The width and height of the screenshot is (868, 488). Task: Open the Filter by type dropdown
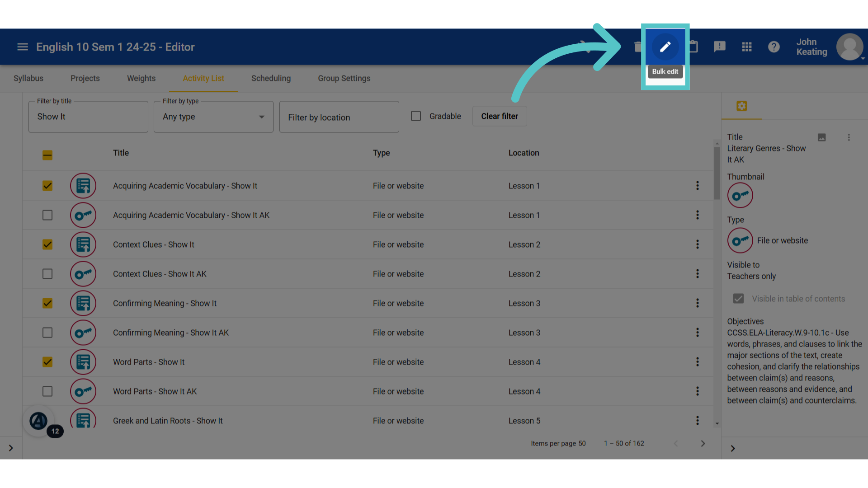point(213,117)
